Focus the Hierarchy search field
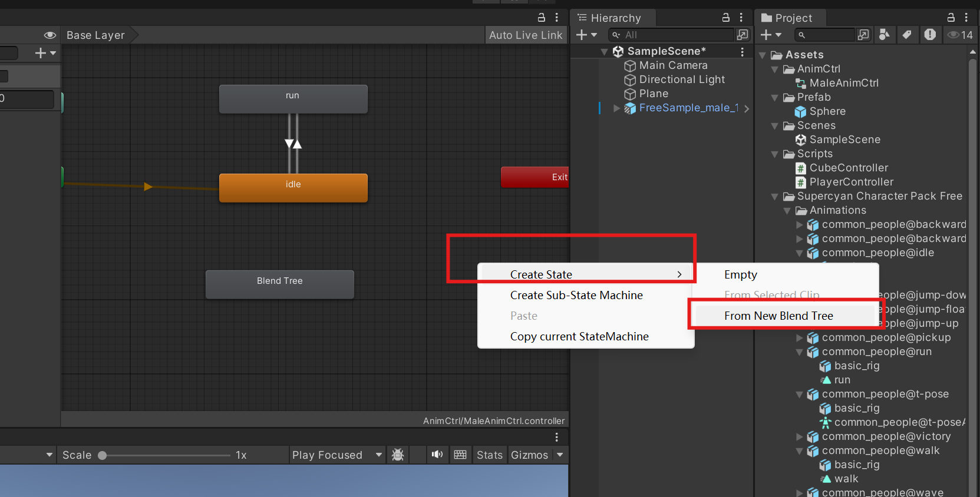The height and width of the screenshot is (497, 980). coord(671,35)
